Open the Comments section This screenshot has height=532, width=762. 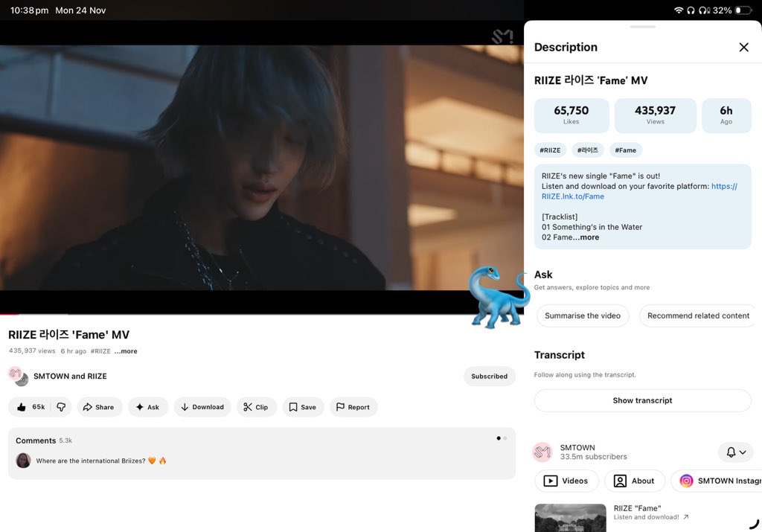pos(261,453)
